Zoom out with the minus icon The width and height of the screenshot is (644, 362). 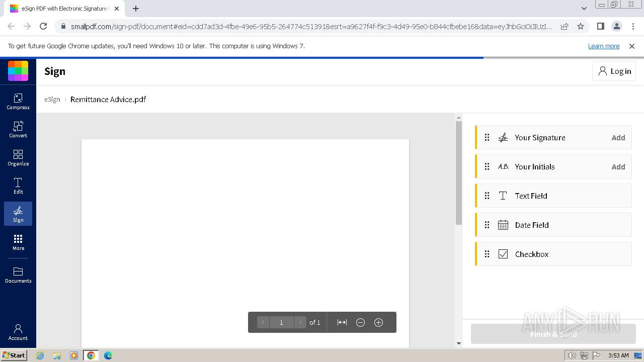(x=360, y=322)
